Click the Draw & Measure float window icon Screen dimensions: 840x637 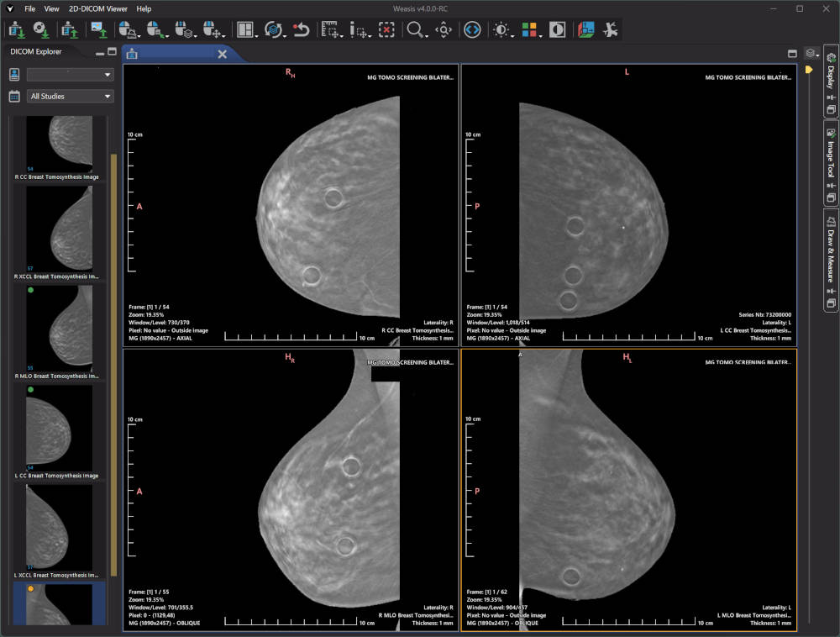[x=831, y=303]
